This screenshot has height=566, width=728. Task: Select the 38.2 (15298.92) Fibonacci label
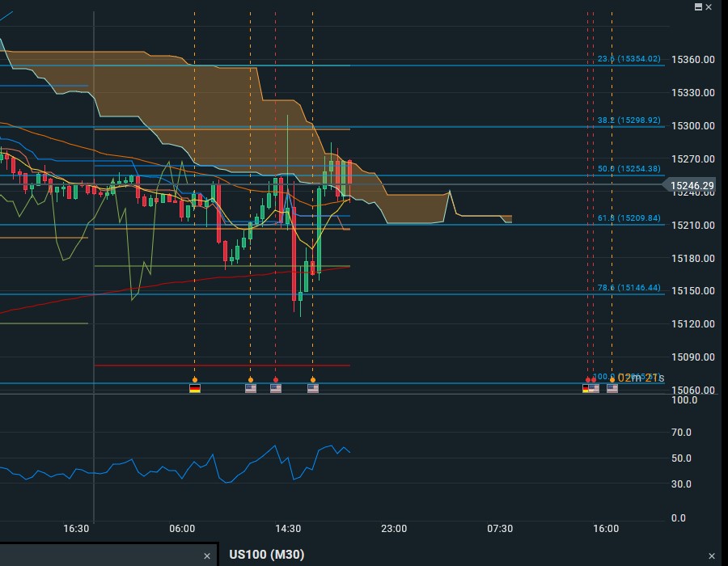629,120
